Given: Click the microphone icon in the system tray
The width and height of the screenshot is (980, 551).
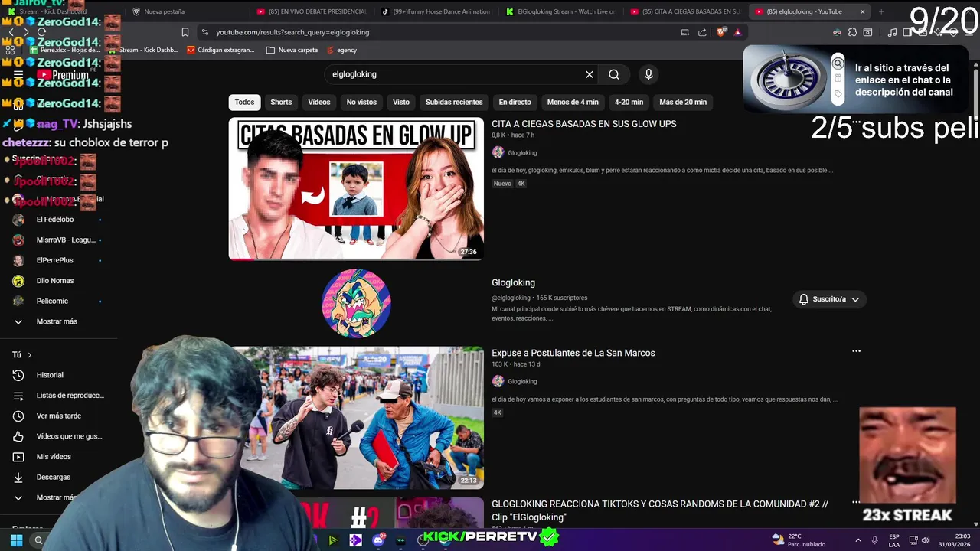Looking at the screenshot, I should coord(875,540).
